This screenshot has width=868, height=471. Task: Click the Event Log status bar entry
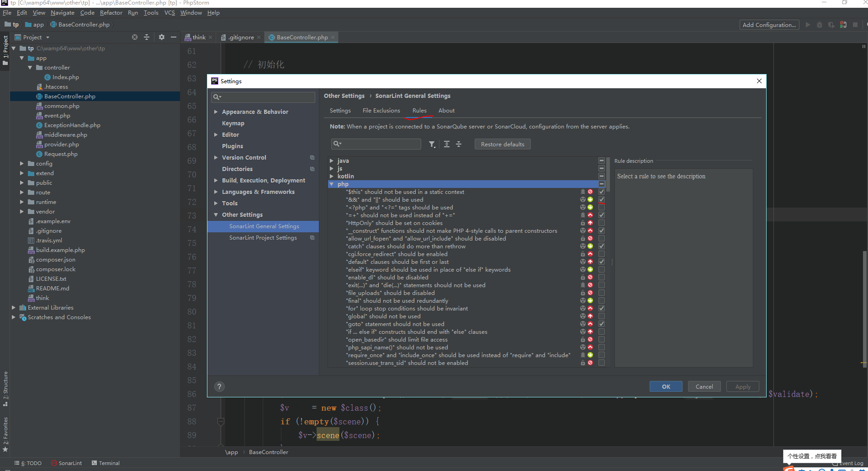[x=849, y=463]
